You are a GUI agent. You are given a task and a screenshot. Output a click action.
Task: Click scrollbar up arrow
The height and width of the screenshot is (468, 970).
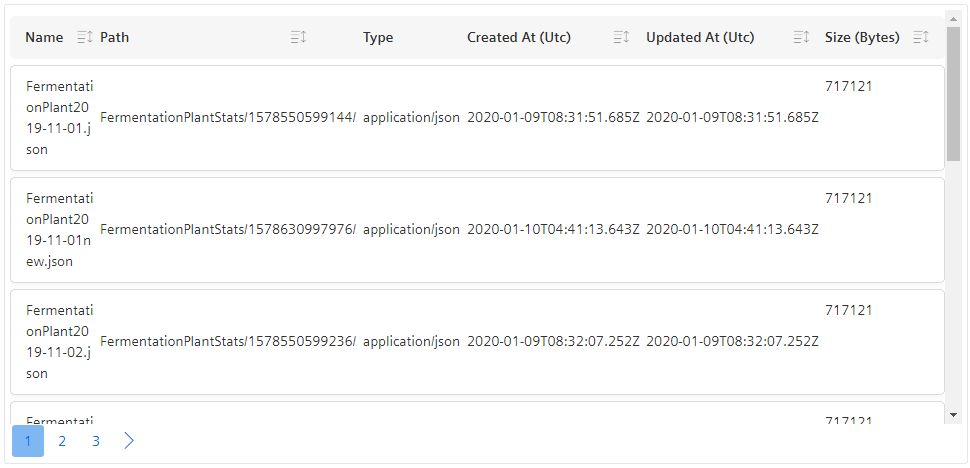click(x=953, y=19)
